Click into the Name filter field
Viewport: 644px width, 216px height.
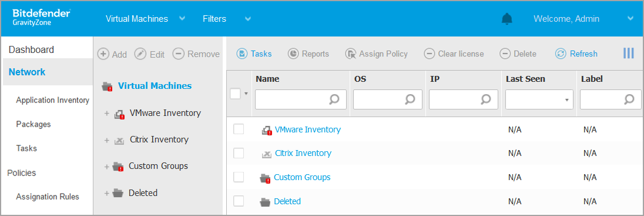tap(301, 99)
